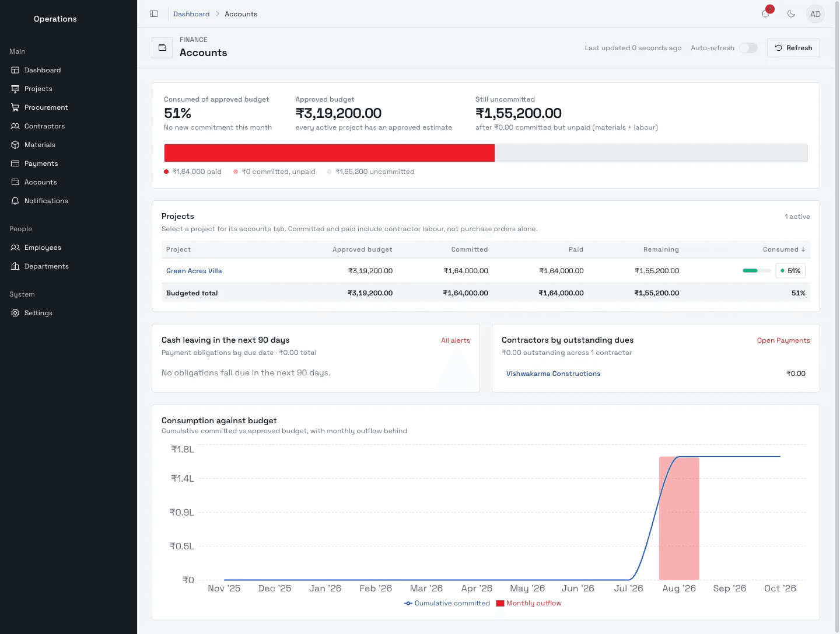Click the Settings gear icon
The height and width of the screenshot is (634, 840).
tap(15, 313)
